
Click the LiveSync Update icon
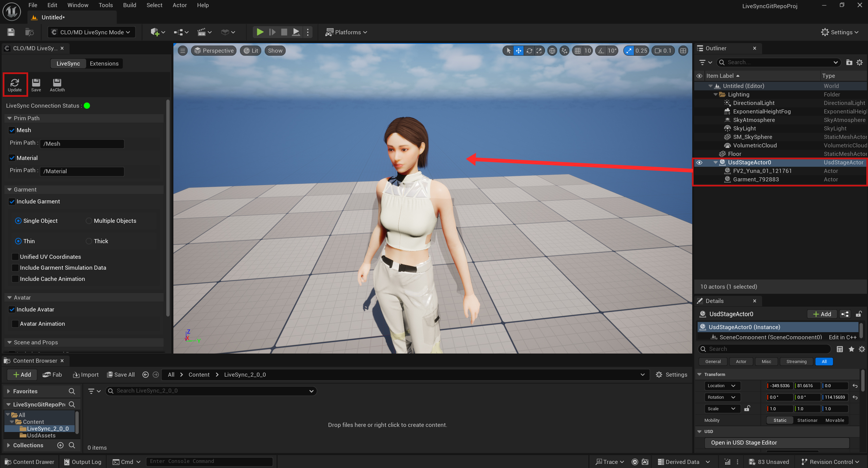pyautogui.click(x=15, y=85)
